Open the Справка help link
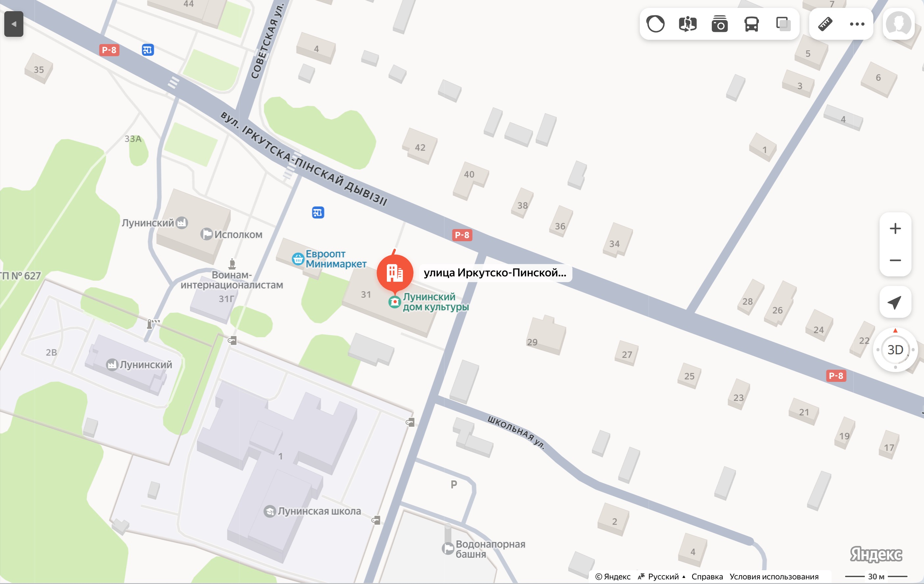Screen dimensions: 924x584 (x=707, y=576)
